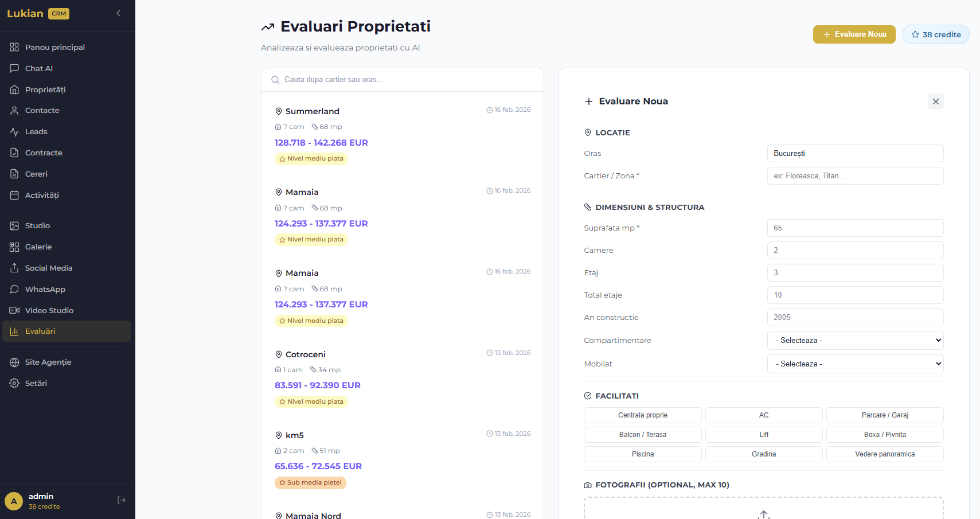Click the Evaluare Noua button

click(854, 34)
